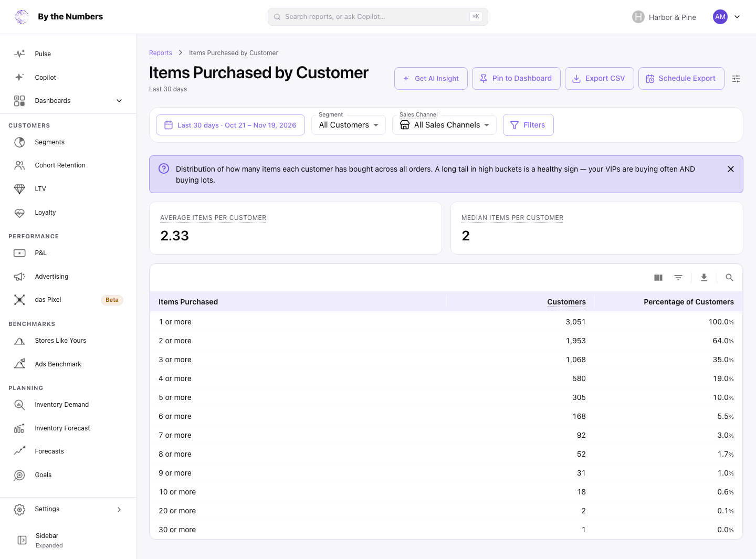Open the Filters button

(528, 125)
